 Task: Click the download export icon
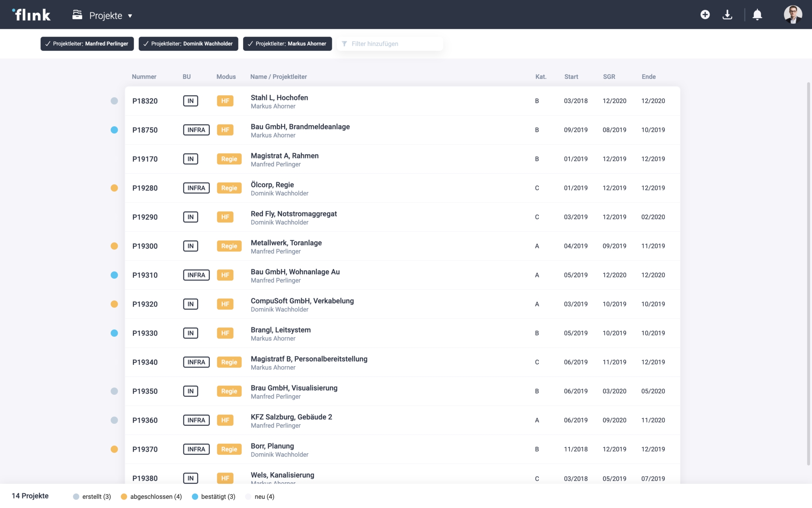tap(727, 15)
